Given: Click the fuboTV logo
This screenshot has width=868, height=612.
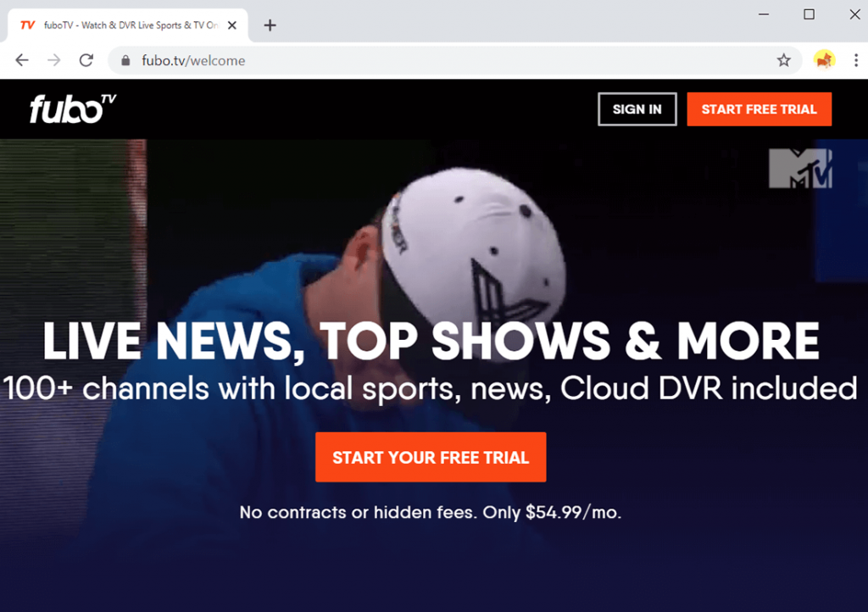Looking at the screenshot, I should click(x=73, y=108).
